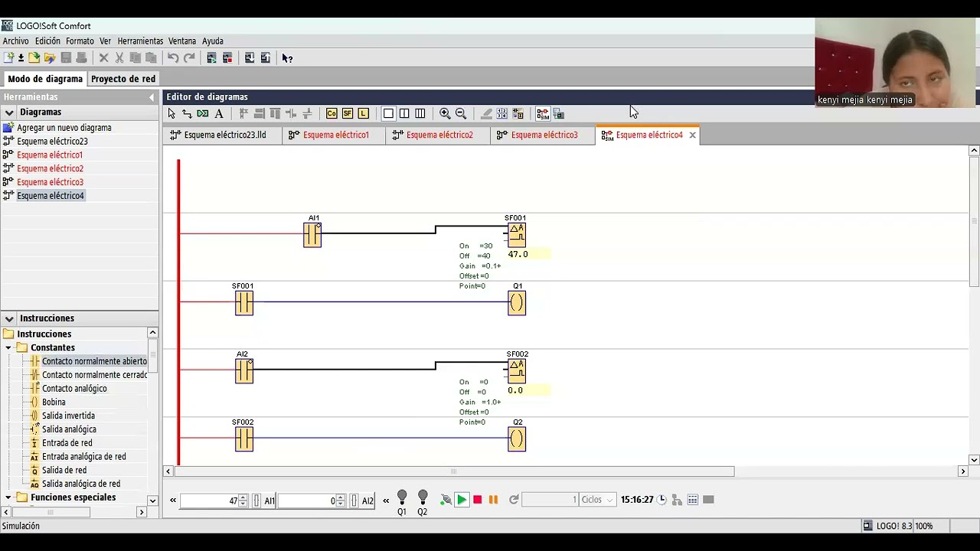Toggle Q2 output lamp indicator
Viewport: 980px width, 551px height.
click(423, 498)
